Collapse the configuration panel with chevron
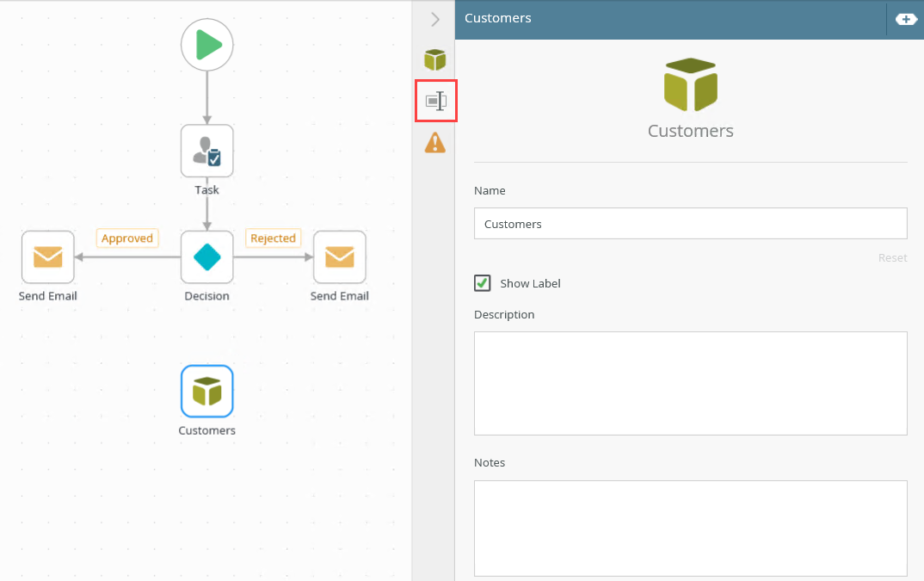Viewport: 924px width, 581px height. (434, 19)
